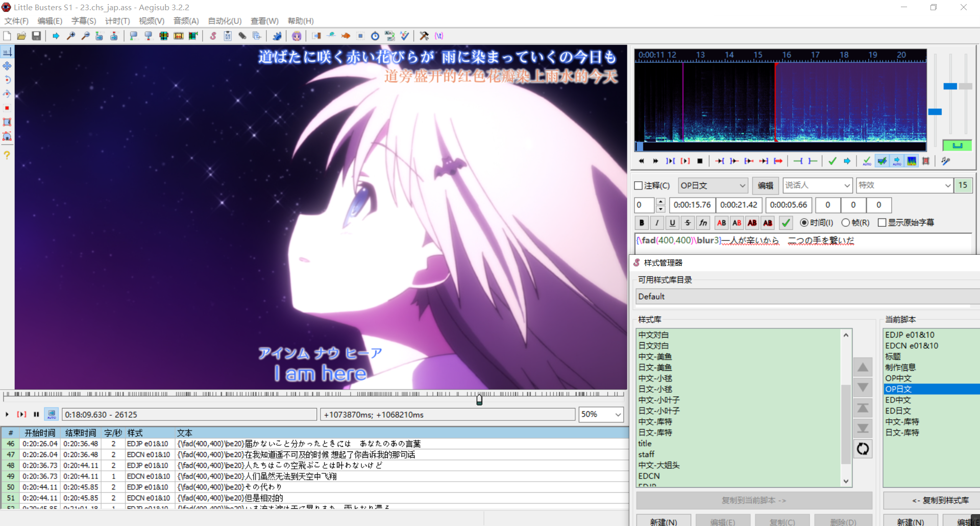Click Bold formatting button
This screenshot has height=526, width=980.
(642, 223)
